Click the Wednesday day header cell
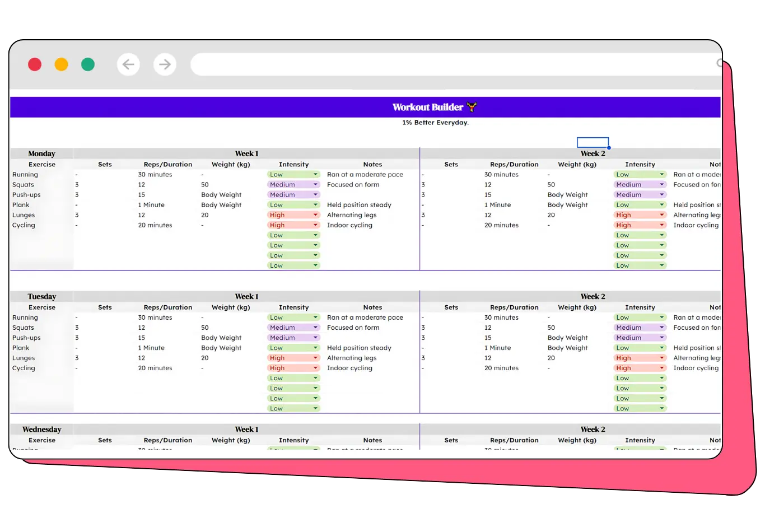Screen dimensions: 765x532 coord(41,430)
